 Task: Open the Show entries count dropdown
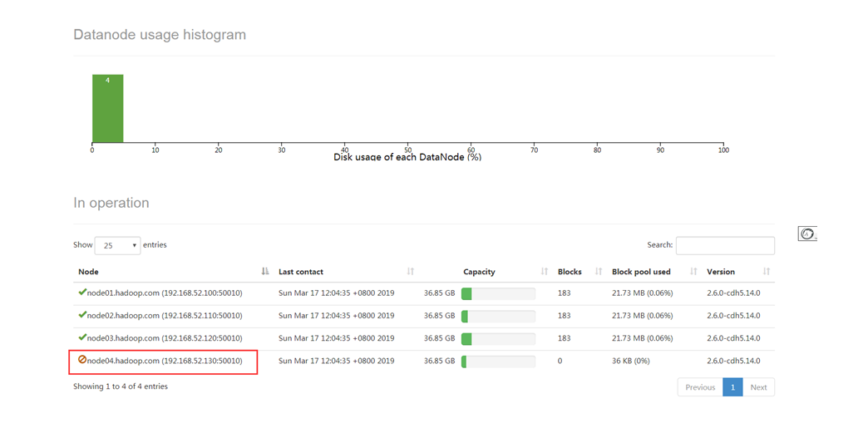pos(117,245)
